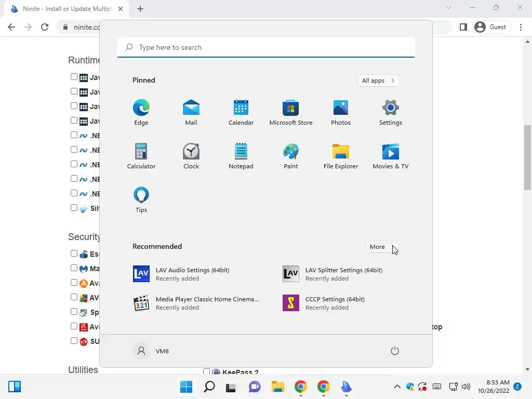Open Notepad from the Start menu
Image resolution: width=532 pixels, height=399 pixels.
pyautogui.click(x=241, y=156)
